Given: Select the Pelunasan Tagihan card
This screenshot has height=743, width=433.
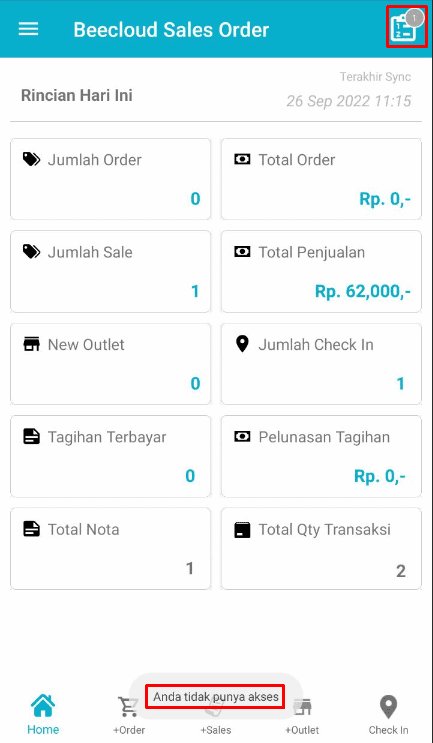Looking at the screenshot, I should [x=321, y=456].
